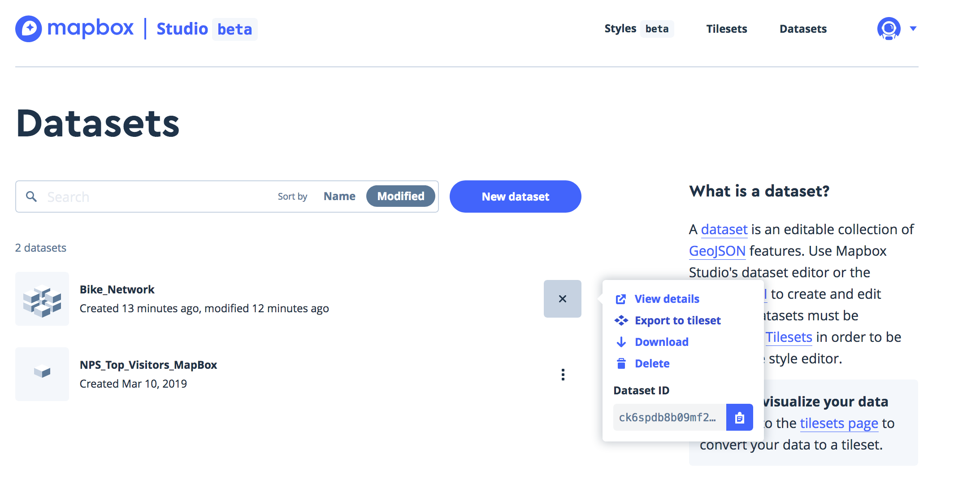Click the Mapbox logo icon
This screenshot has width=980, height=498.
tap(29, 29)
